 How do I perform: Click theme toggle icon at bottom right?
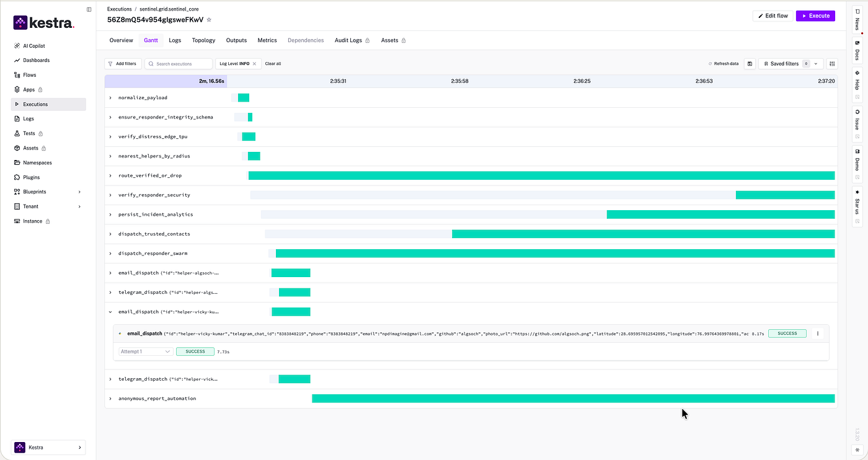coord(857,449)
